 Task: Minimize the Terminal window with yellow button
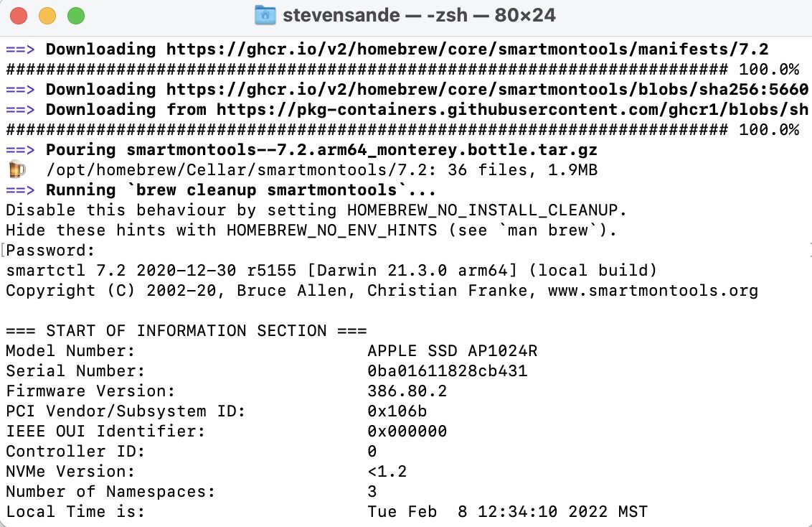pos(47,15)
